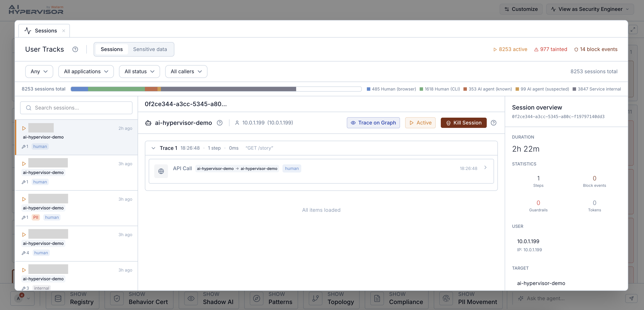
Task: Show Topology branch icon
Action: click(x=316, y=298)
